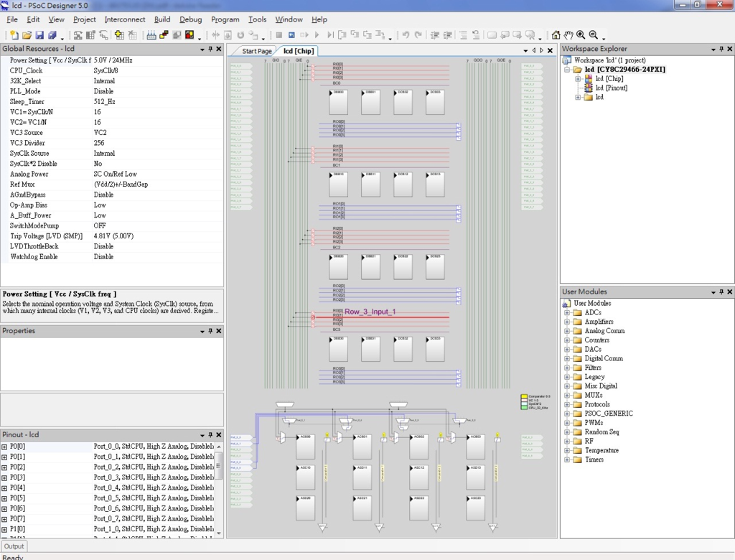Click the ACB00 analog block
Screen dimensions: 735x560
[305, 447]
